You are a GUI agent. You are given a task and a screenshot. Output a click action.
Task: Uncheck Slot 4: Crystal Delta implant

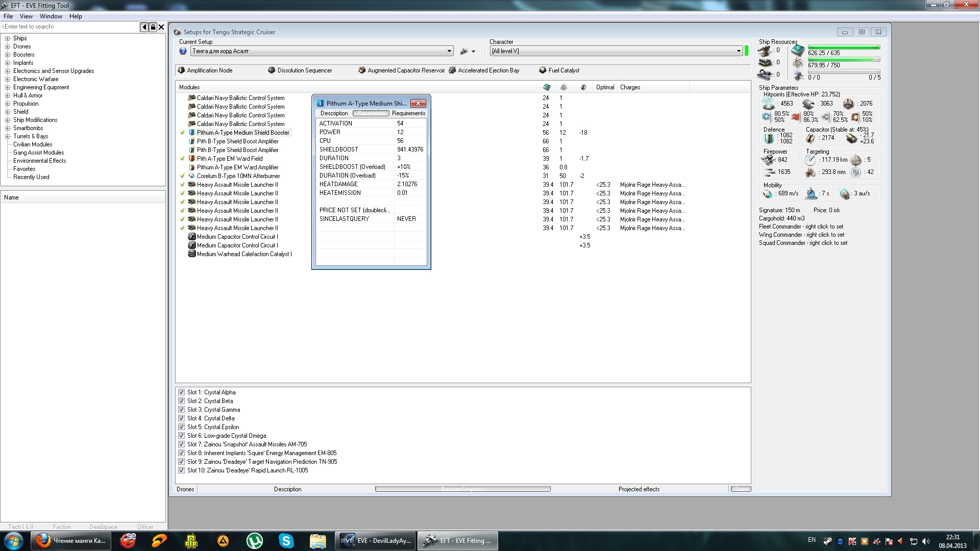(x=181, y=418)
